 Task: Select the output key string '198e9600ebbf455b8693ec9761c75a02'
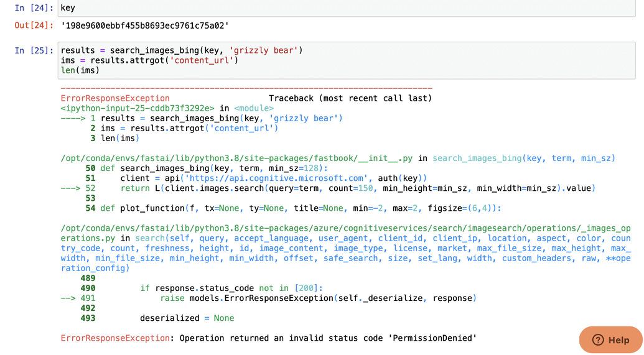point(145,25)
